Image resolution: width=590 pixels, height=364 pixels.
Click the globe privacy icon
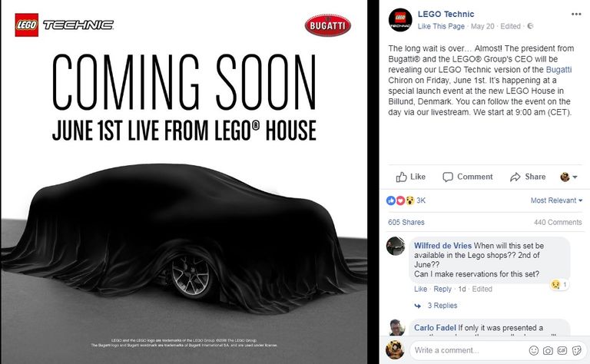click(x=530, y=26)
